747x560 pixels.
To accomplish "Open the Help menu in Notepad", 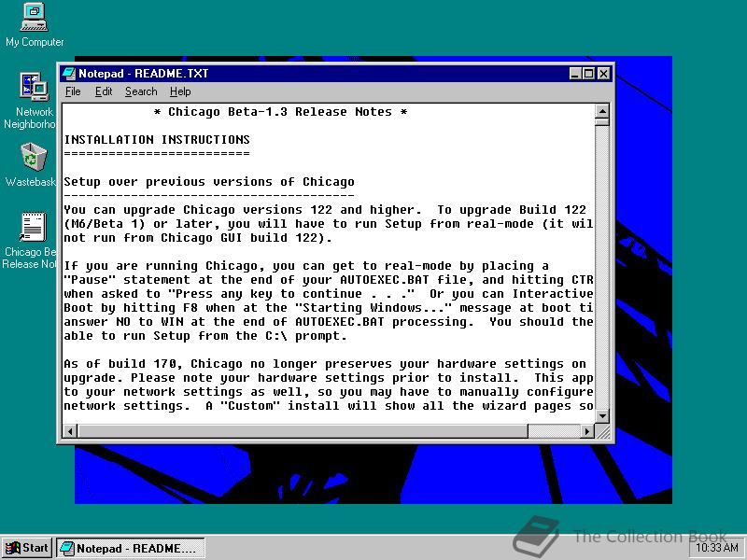I will [x=180, y=91].
